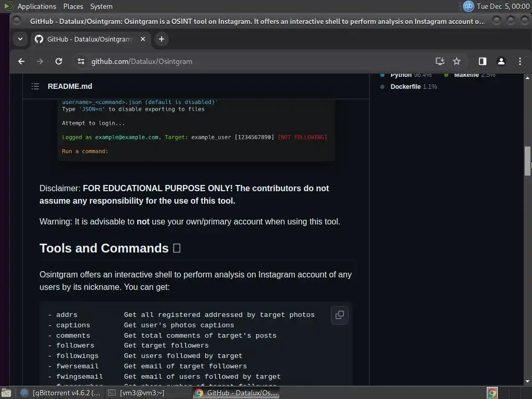Close the GitHub - Datalux/Osintgram tab
The width and height of the screenshot is (532, 399).
(x=143, y=39)
